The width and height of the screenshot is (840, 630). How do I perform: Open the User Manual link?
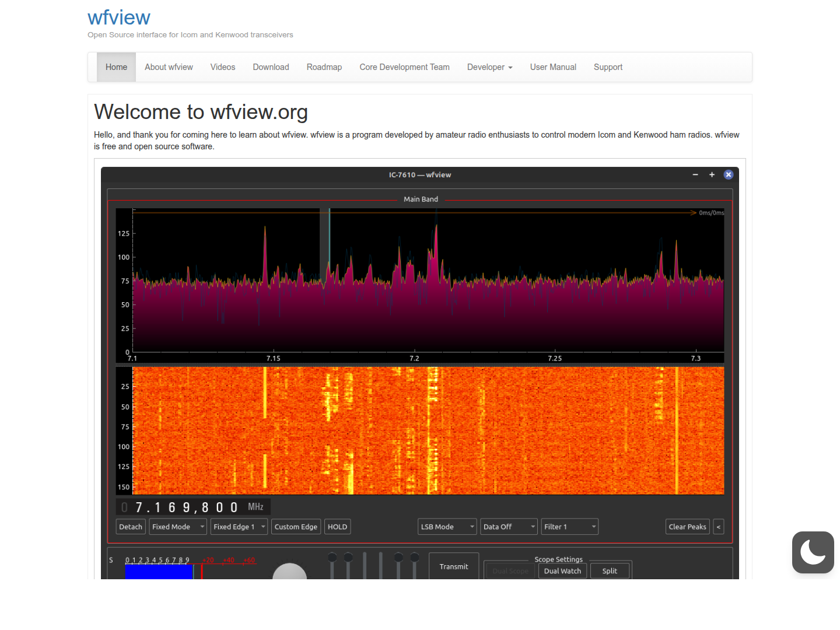tap(553, 67)
